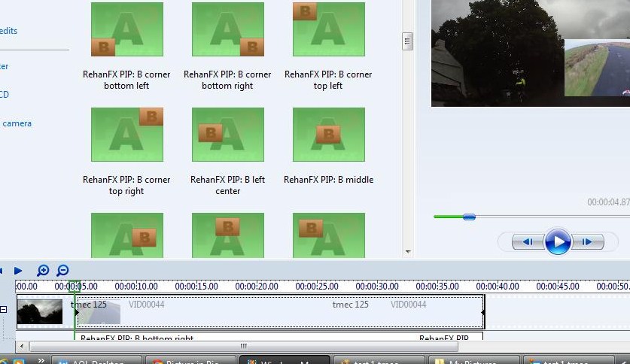This screenshot has width=630, height=364.
Task: Select the PIP B left center effect
Action: (x=227, y=135)
